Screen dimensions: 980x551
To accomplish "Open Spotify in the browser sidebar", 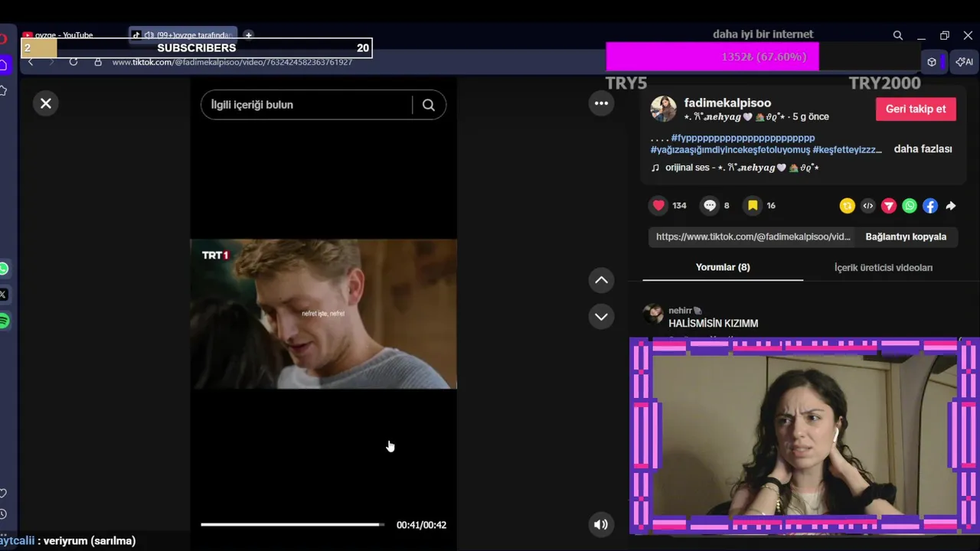I will pyautogui.click(x=4, y=321).
